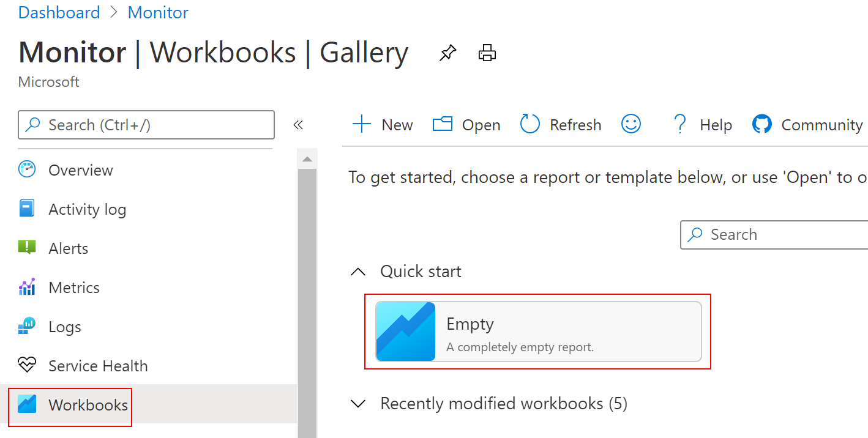Image resolution: width=868 pixels, height=438 pixels.
Task: Open Service Health menu item
Action: tap(149, 365)
